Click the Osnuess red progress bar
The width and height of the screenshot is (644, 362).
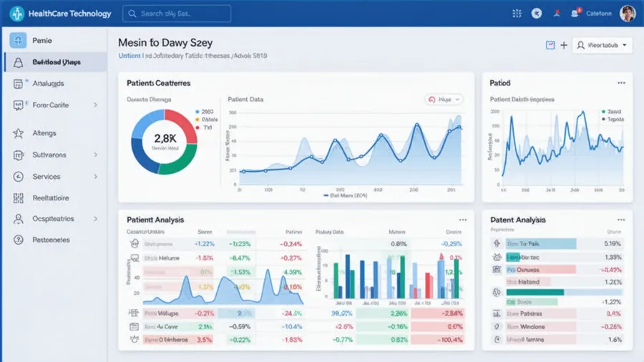click(540, 270)
